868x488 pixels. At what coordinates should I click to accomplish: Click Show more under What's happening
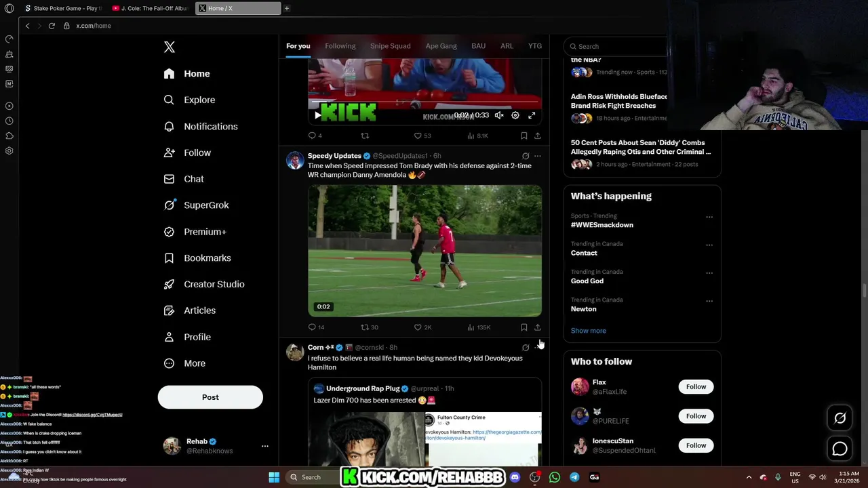point(589,331)
